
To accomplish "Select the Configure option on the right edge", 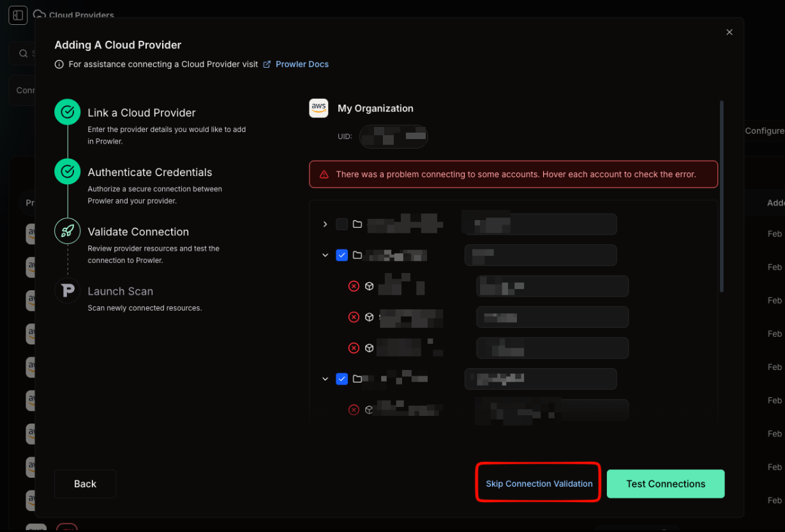I will (x=764, y=131).
